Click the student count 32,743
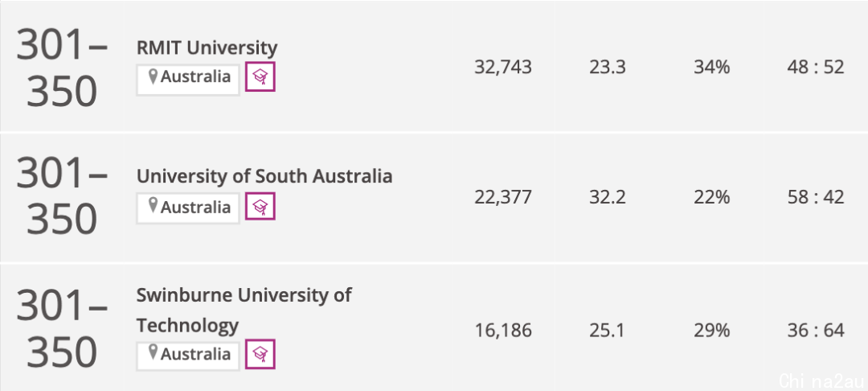The height and width of the screenshot is (391, 868). [503, 67]
